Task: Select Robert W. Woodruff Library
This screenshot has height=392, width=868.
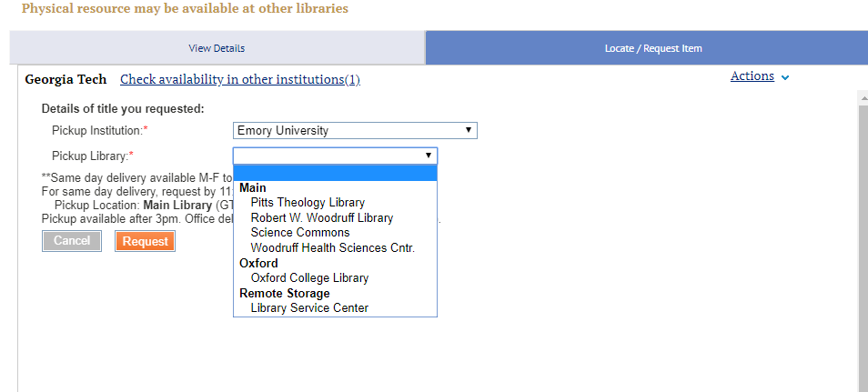Action: pos(322,218)
